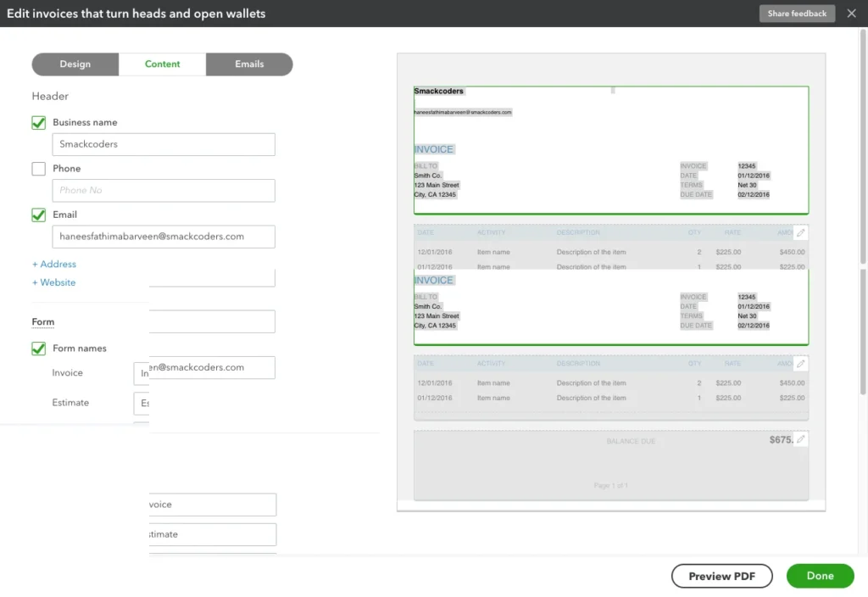Viewport: 868px width, 597px height.
Task: Disable the Email checkbox
Action: [38, 215]
